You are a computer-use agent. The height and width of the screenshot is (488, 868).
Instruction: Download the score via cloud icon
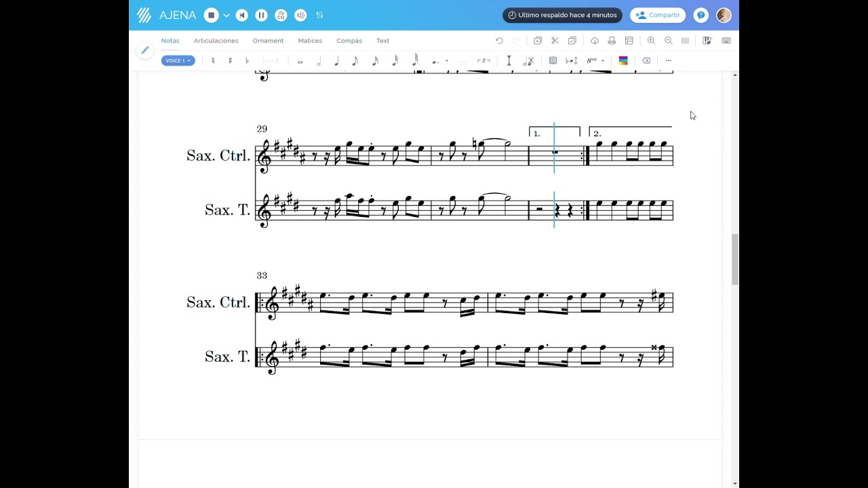[x=595, y=41]
